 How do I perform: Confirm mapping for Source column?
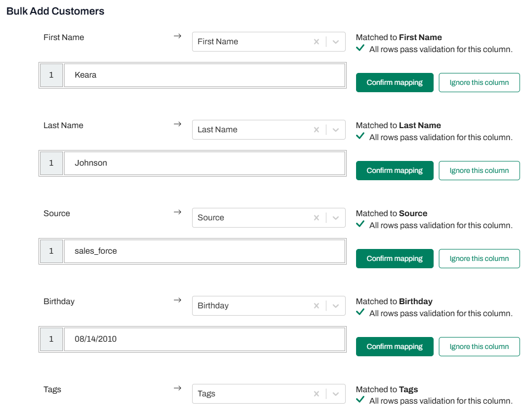click(x=395, y=258)
